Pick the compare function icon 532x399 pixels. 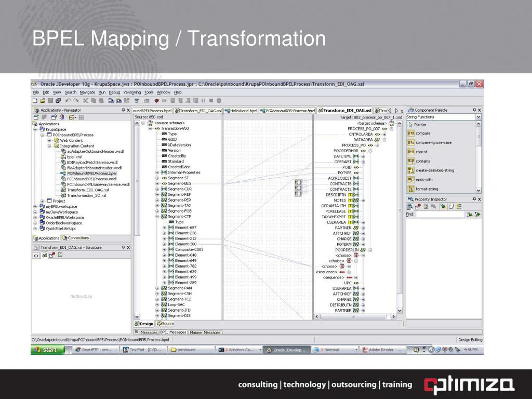[411, 134]
